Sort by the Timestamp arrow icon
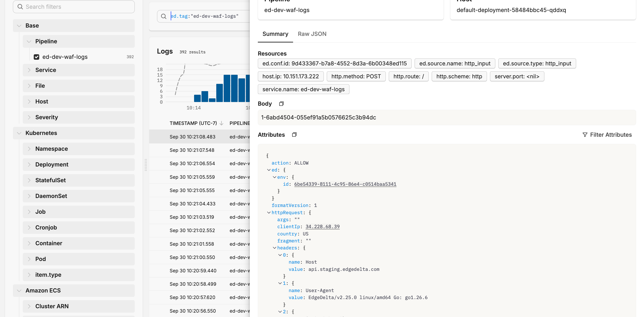 click(221, 123)
